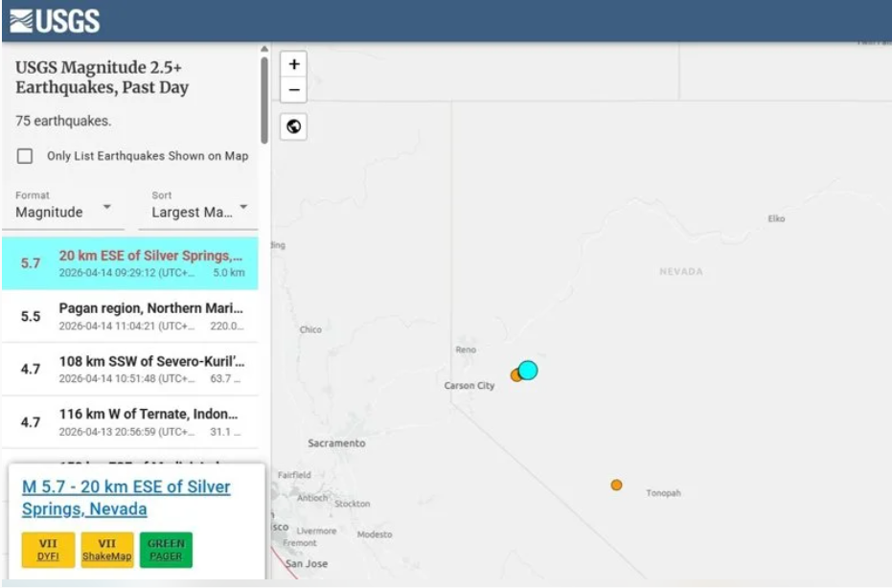Select the 5.5 Pagan region earthquake row

pos(130,316)
